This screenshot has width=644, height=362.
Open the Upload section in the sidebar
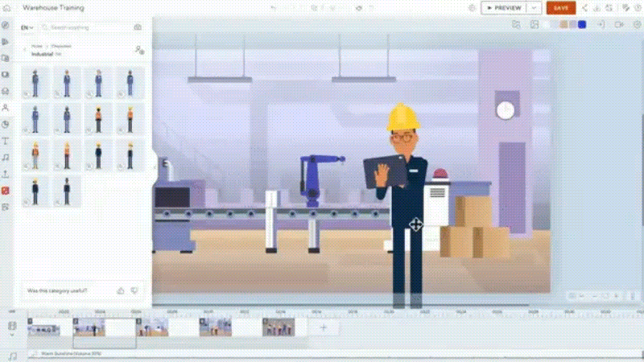[x=6, y=174]
